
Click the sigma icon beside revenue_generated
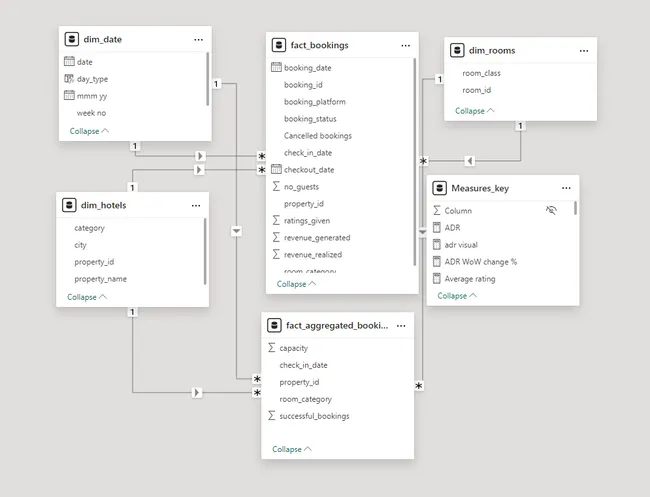[276, 238]
